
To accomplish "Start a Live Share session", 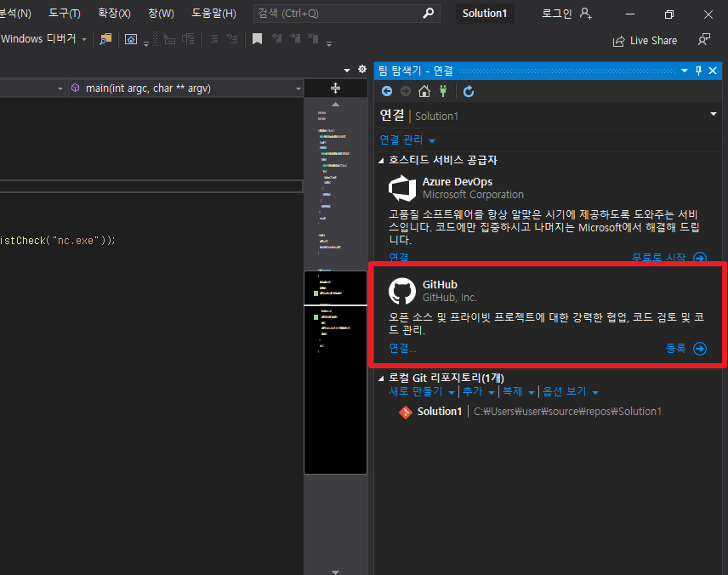I will [x=645, y=41].
